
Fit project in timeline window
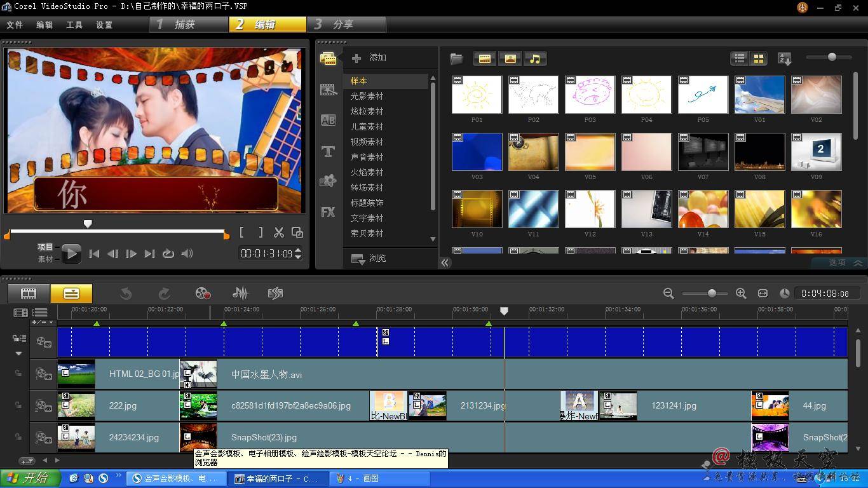click(x=763, y=293)
